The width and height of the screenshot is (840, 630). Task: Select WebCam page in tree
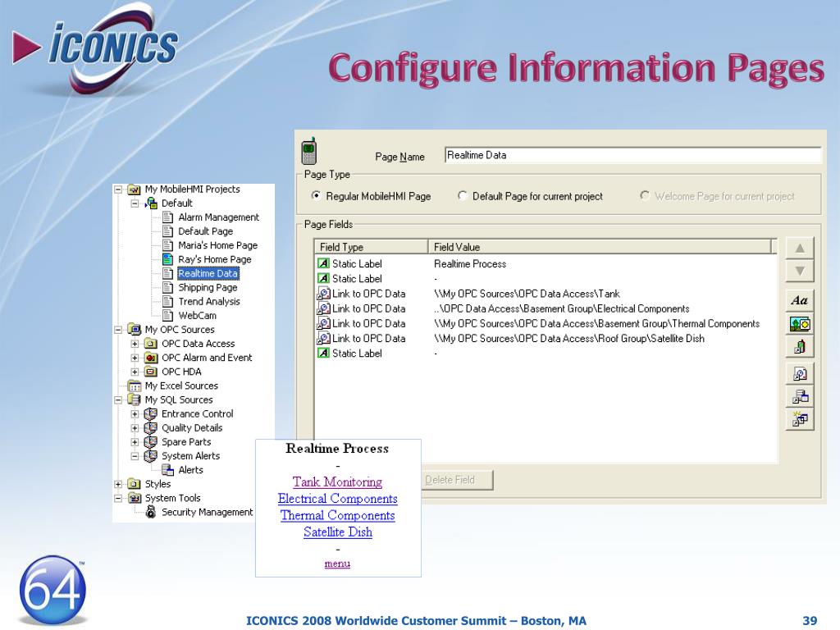pos(197,316)
